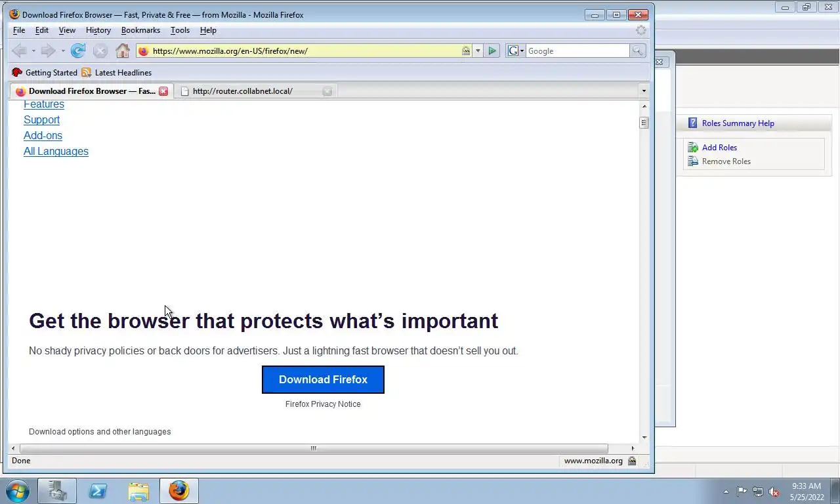Click the Action Center flag icon

click(742, 492)
